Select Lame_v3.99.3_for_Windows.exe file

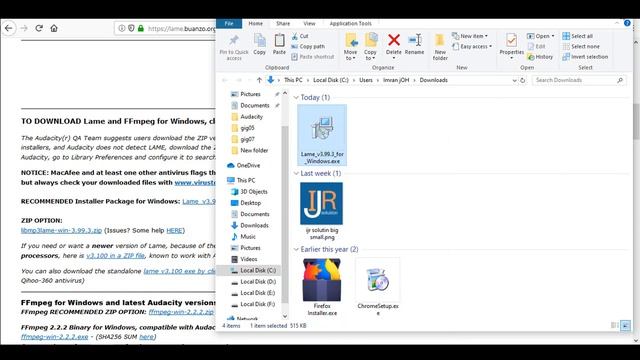click(x=322, y=135)
